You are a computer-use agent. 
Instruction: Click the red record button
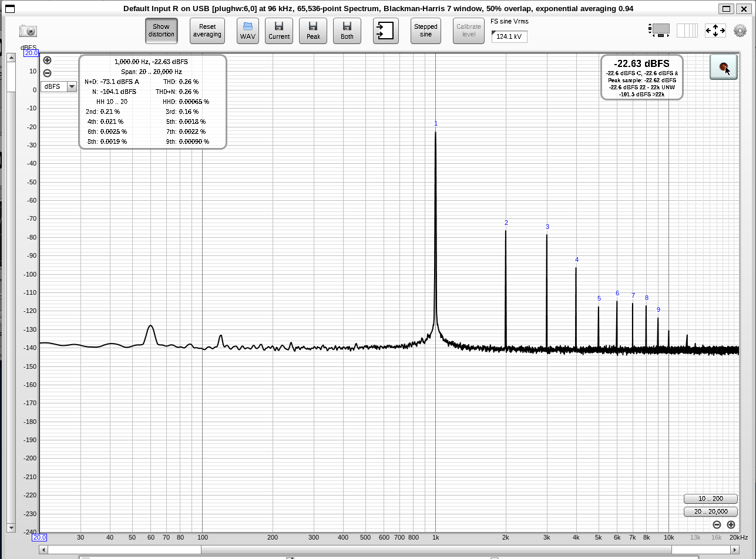point(723,66)
